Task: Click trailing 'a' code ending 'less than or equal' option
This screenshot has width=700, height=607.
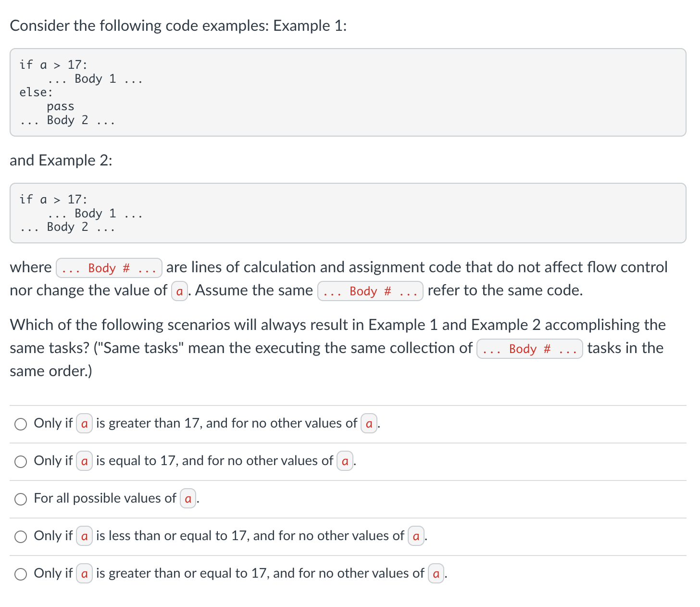Action: 416,536
